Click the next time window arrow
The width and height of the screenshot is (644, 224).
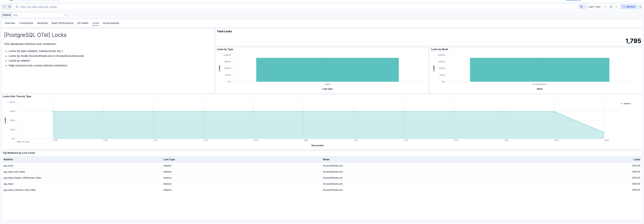pos(616,7)
